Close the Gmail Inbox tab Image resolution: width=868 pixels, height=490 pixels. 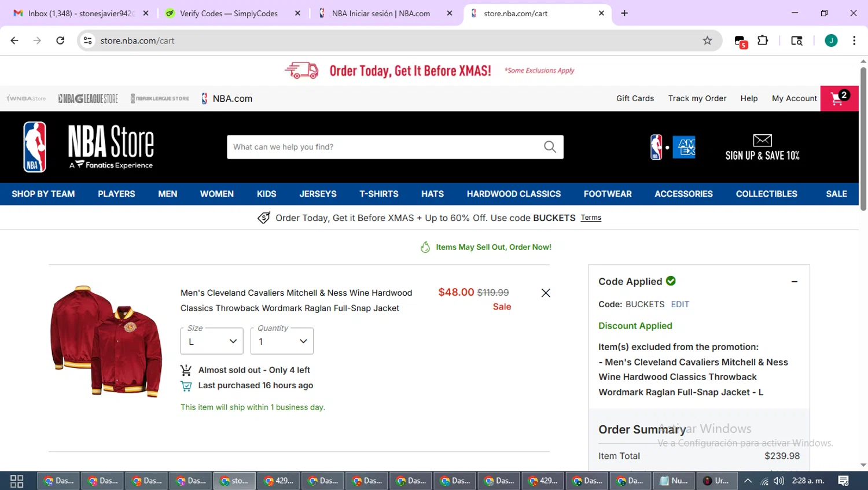146,13
